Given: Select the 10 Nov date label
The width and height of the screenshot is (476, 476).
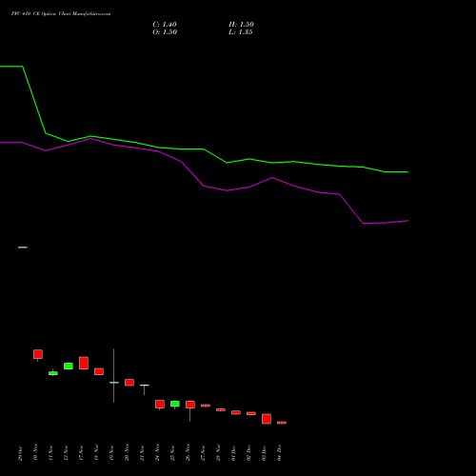Looking at the screenshot, I should (35, 452).
